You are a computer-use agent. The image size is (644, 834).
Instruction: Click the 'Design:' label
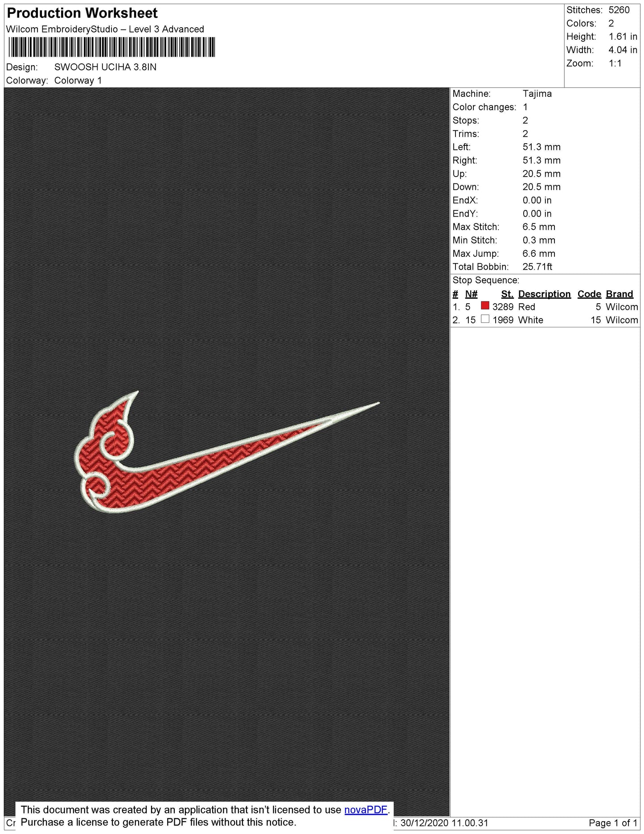[22, 67]
